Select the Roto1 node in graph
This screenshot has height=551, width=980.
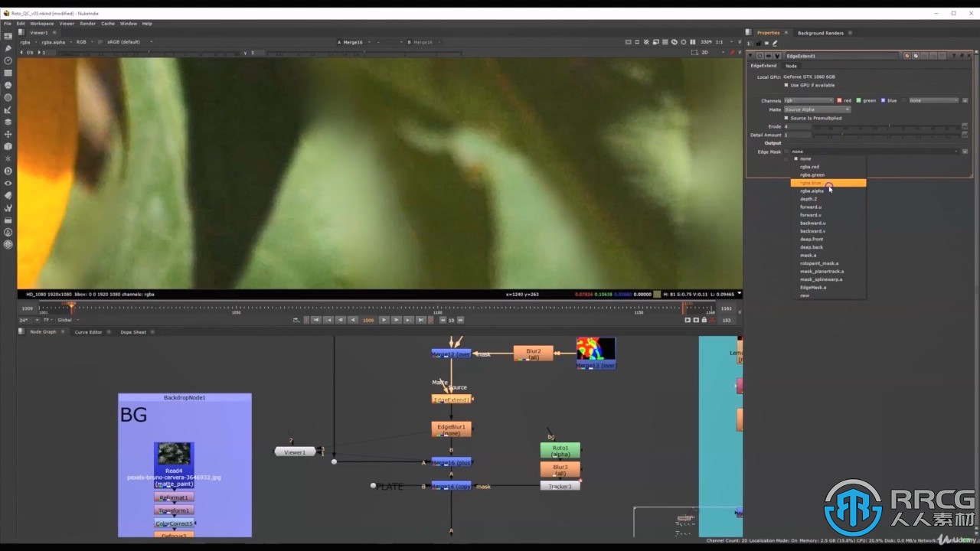(x=560, y=451)
